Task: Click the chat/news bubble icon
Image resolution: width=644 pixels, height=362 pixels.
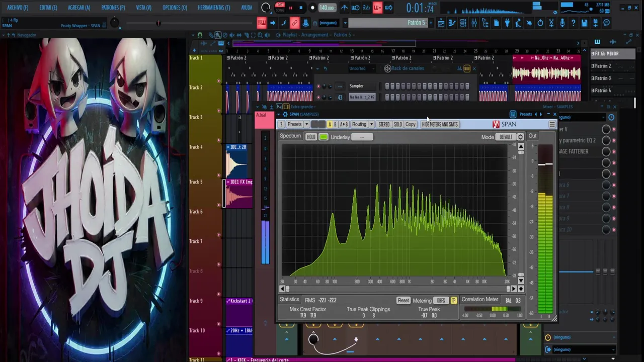Action: 606,23
